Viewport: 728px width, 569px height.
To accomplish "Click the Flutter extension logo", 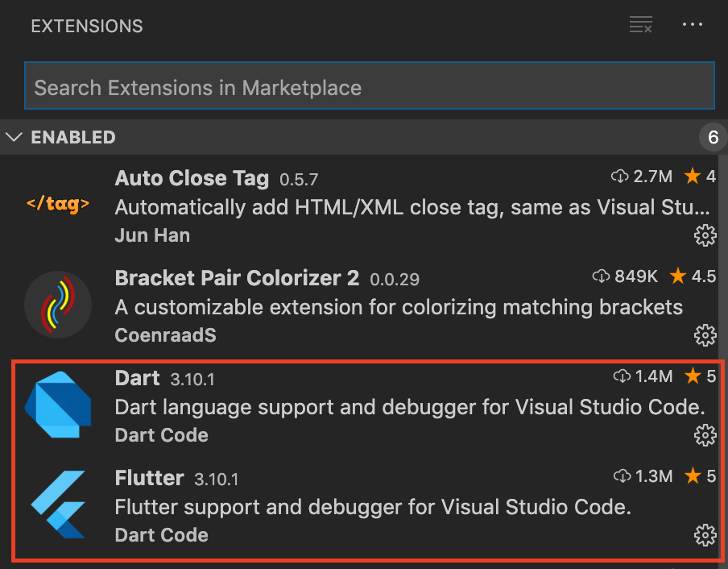I will pyautogui.click(x=57, y=504).
